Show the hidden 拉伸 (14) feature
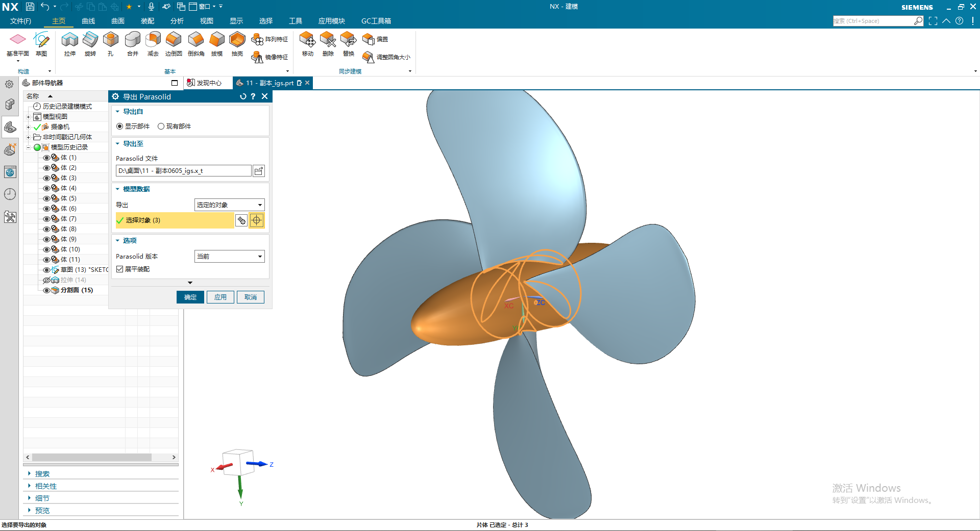The width and height of the screenshot is (980, 531). pyautogui.click(x=46, y=280)
